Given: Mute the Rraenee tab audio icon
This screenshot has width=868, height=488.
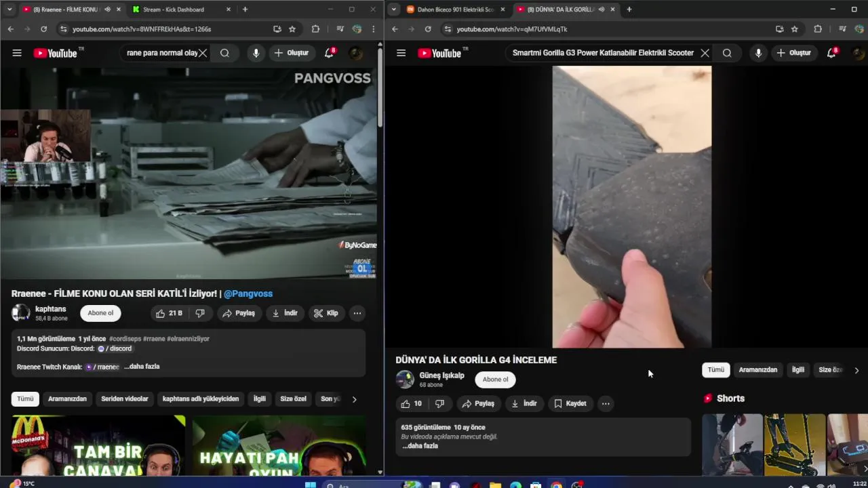Looking at the screenshot, I should 108,9.
